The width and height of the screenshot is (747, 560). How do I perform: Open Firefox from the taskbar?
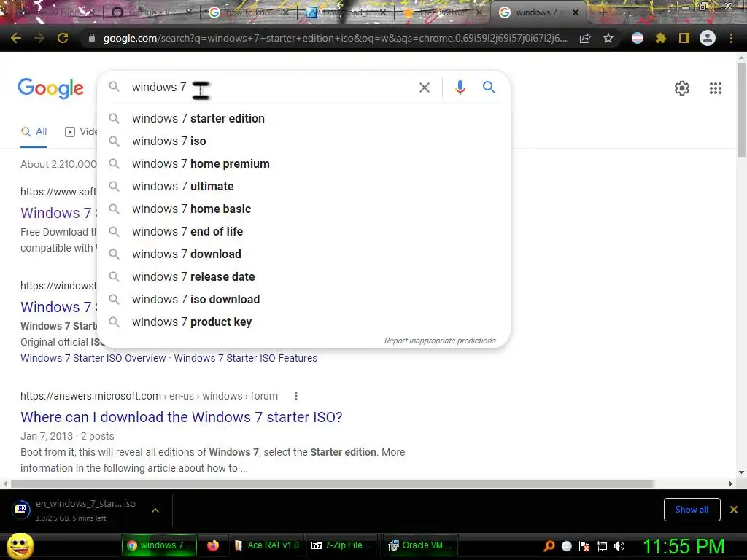(213, 545)
